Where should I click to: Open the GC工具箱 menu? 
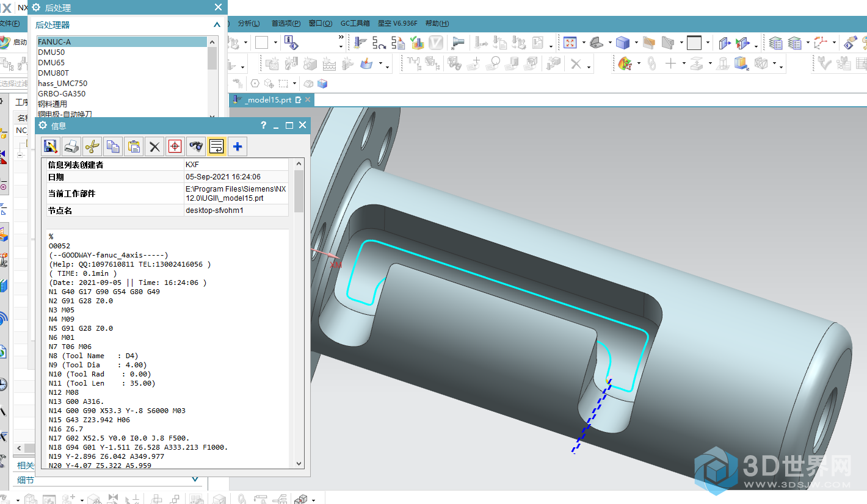[355, 23]
